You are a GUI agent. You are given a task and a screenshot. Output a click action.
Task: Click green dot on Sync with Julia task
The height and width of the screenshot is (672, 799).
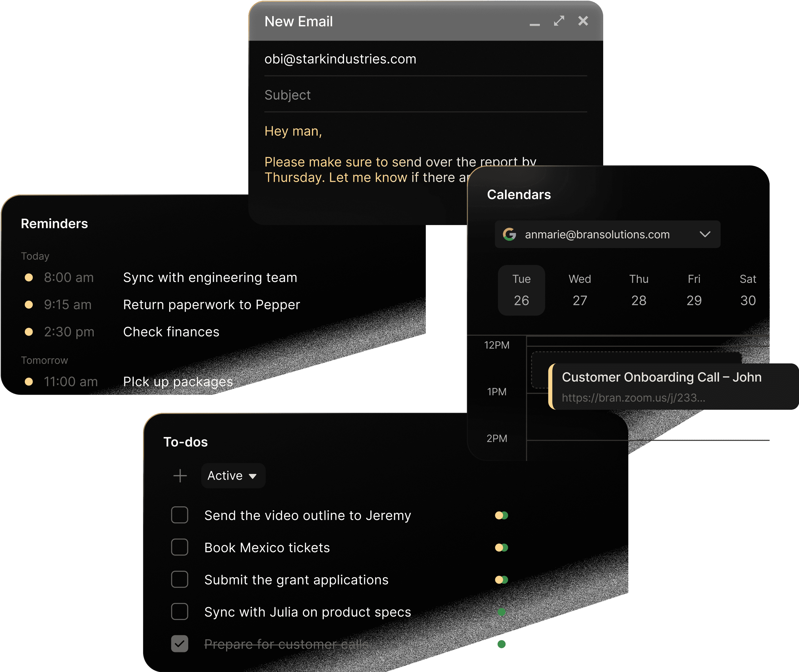coord(501,612)
